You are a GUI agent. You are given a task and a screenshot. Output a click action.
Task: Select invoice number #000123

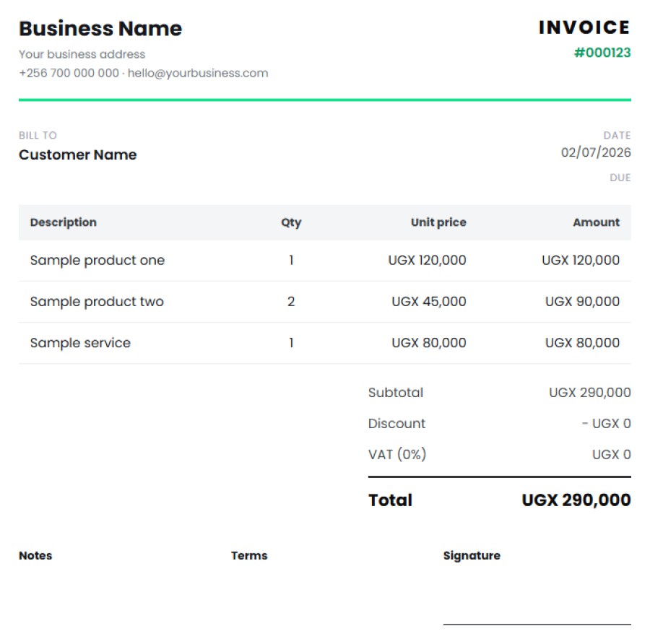[x=602, y=53]
